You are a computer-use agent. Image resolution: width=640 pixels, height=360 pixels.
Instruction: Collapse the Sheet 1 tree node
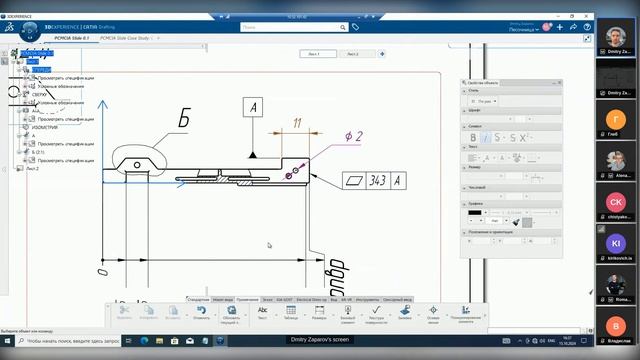13,62
